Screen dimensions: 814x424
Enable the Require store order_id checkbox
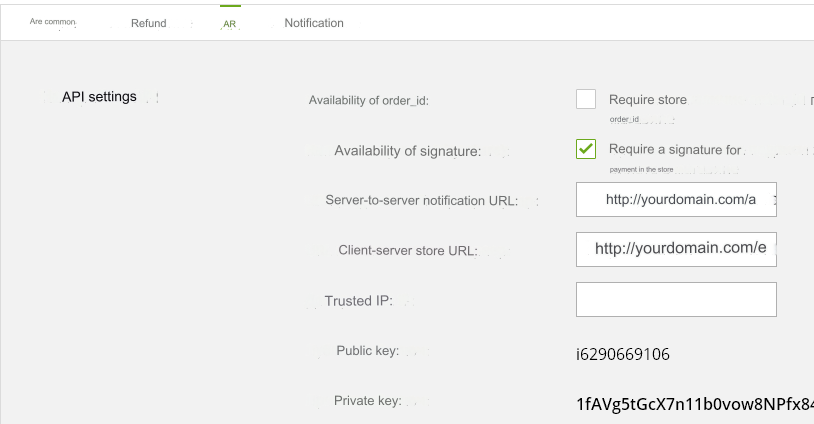coord(586,99)
